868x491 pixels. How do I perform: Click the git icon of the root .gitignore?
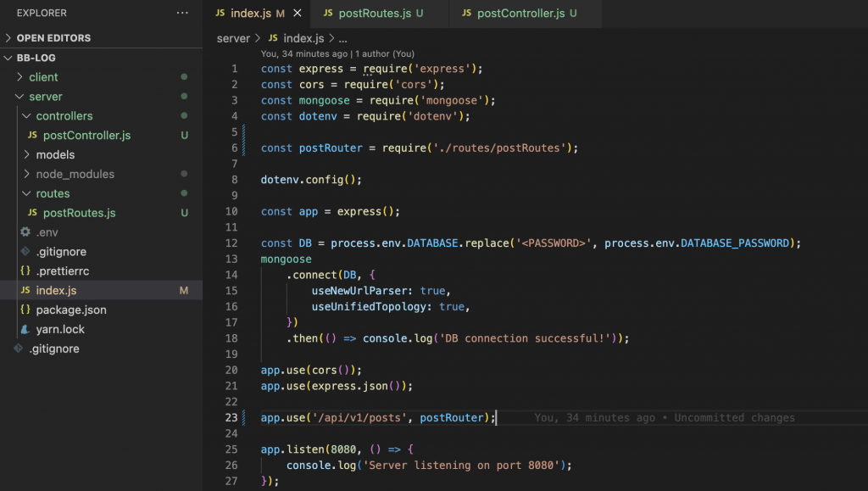(19, 349)
